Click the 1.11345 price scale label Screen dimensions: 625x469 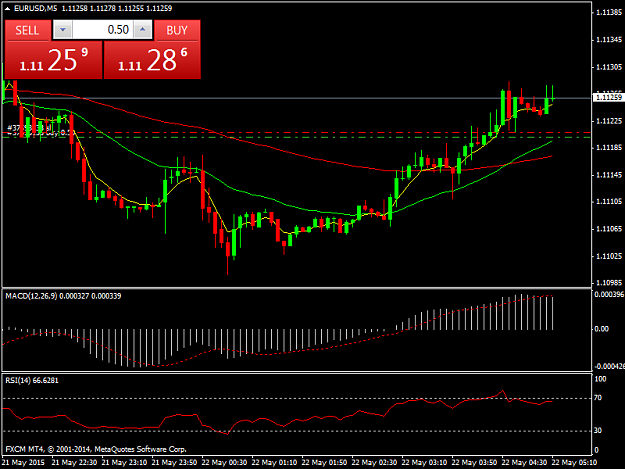point(609,40)
